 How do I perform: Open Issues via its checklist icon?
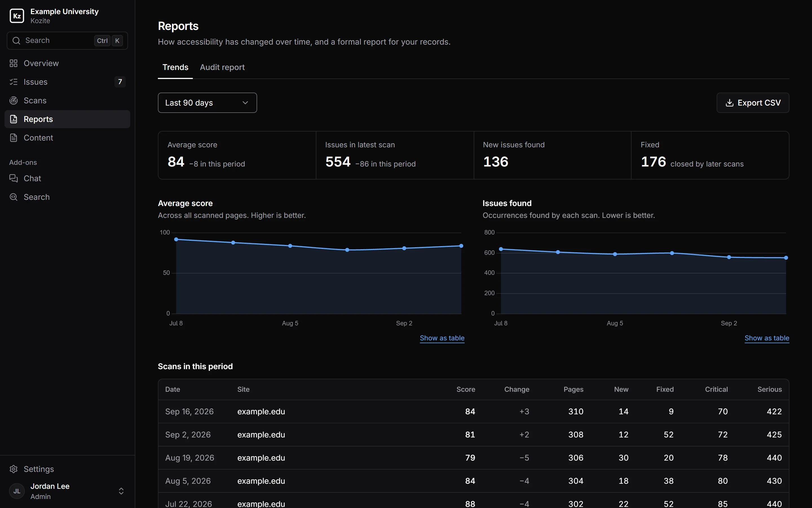click(x=14, y=82)
